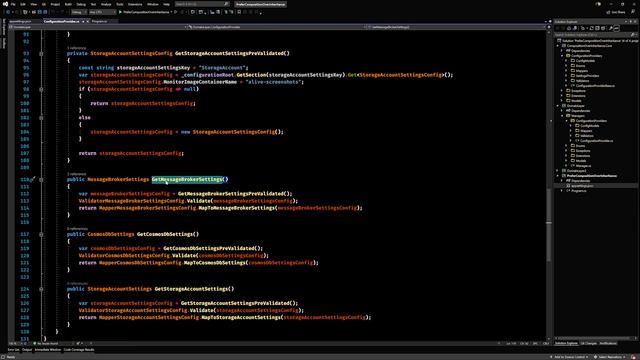Select ConfigurationProviderBase.cs in Solution Explorer

click(x=595, y=86)
